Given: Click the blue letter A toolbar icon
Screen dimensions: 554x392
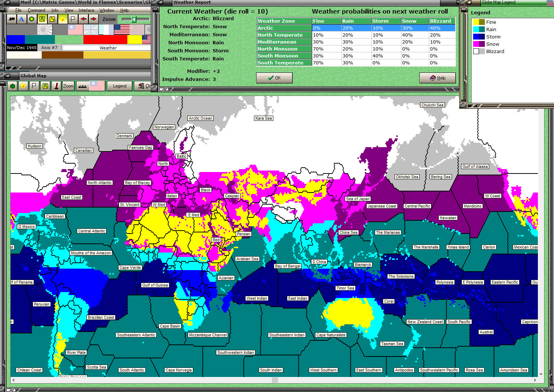Looking at the screenshot, I should click(22, 19).
